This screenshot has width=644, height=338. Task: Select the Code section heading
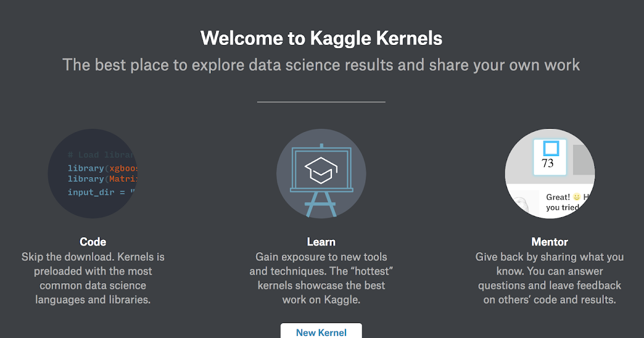(92, 241)
